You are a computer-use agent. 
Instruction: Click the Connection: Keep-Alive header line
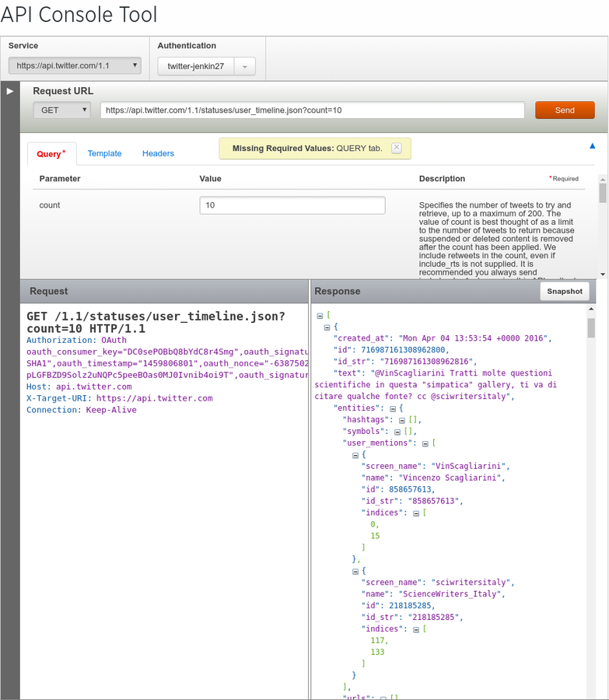[81, 410]
